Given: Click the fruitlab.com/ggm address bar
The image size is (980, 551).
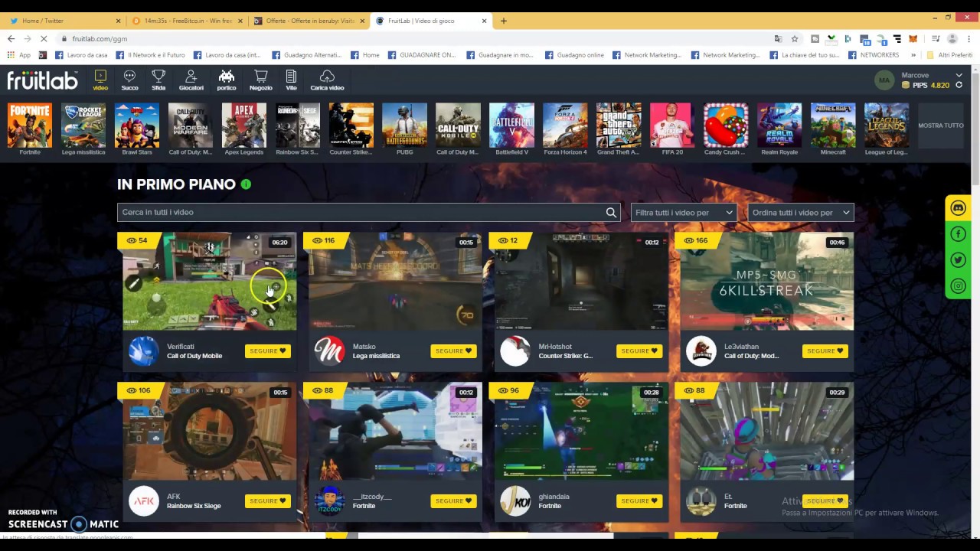Looking at the screenshot, I should [413, 39].
